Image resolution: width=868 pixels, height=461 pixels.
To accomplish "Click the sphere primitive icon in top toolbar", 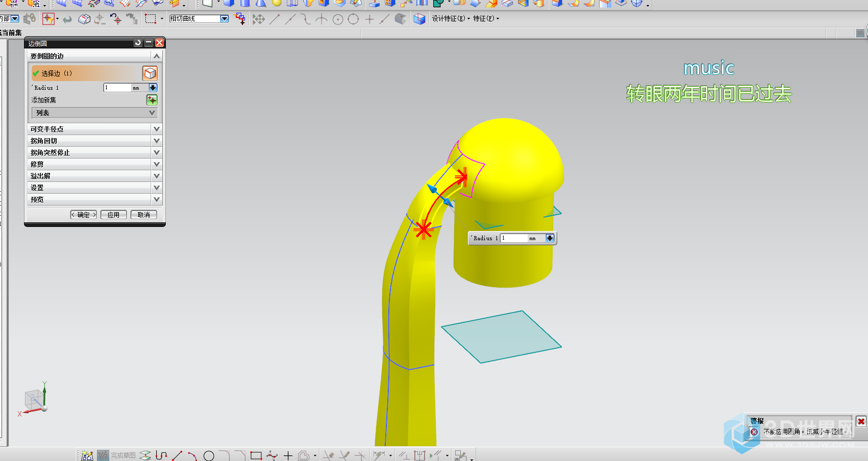I will (277, 3).
